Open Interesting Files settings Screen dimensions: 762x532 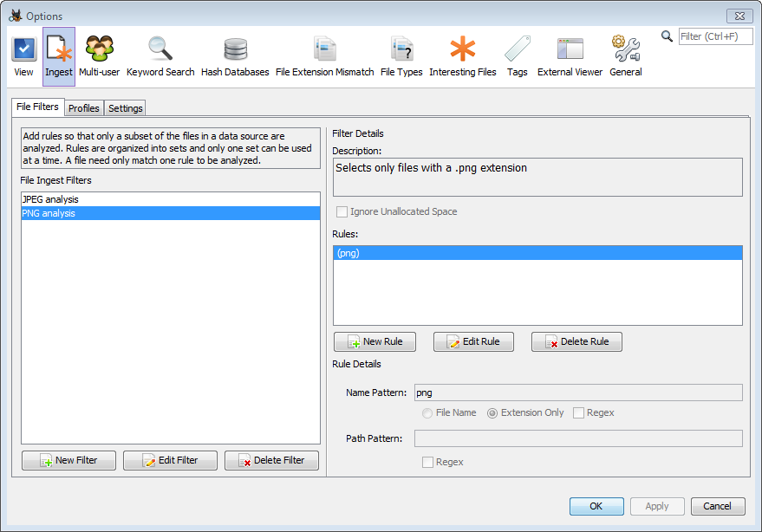462,56
